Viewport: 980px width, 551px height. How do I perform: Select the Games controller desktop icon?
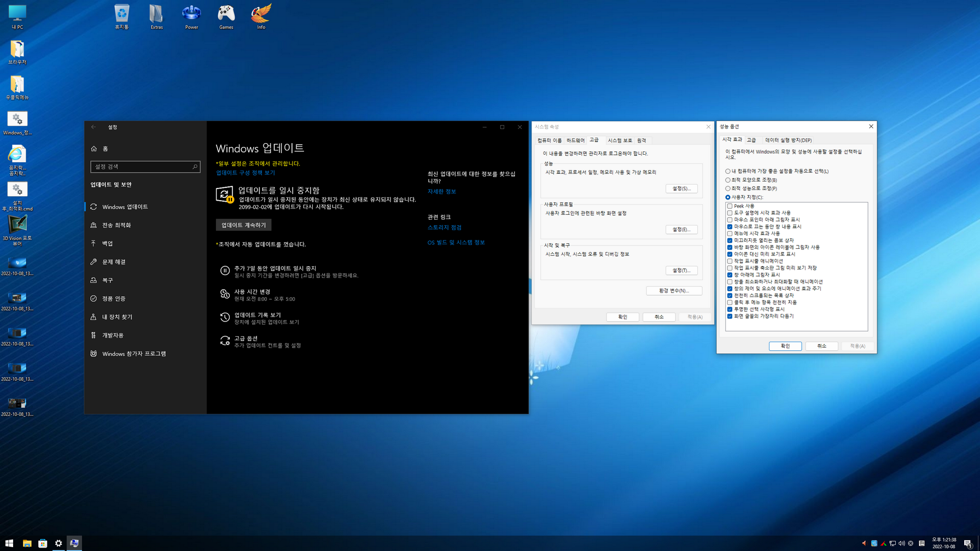pos(226,16)
